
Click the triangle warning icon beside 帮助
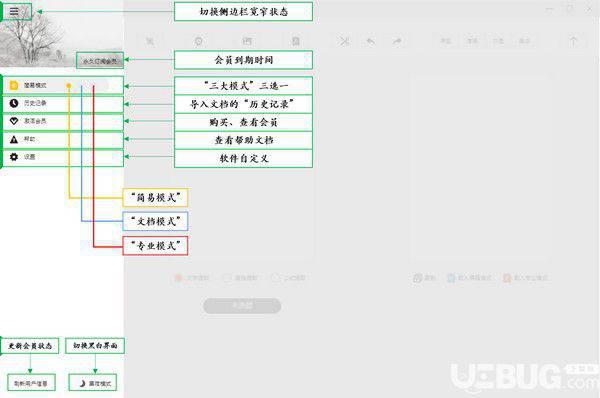14,139
